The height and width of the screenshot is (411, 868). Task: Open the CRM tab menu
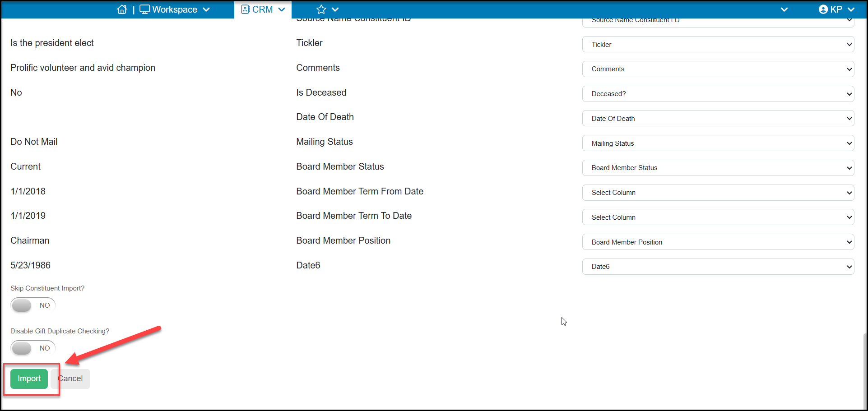[263, 9]
